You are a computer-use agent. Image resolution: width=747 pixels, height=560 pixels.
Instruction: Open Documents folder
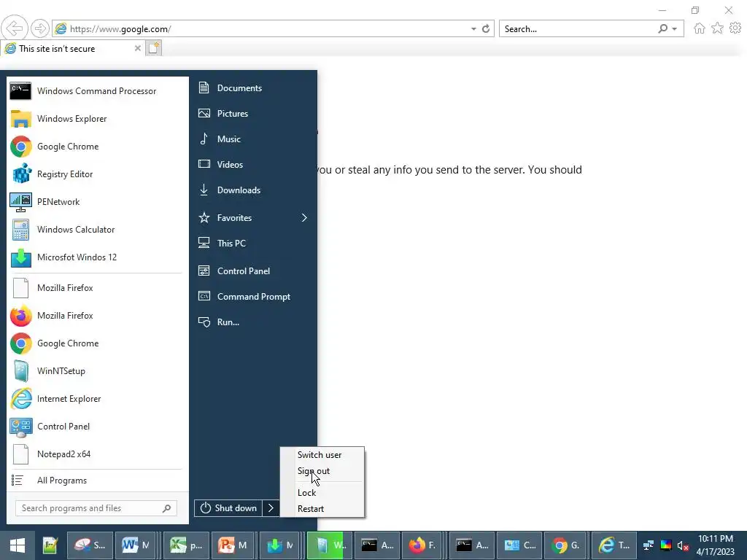[253, 88]
